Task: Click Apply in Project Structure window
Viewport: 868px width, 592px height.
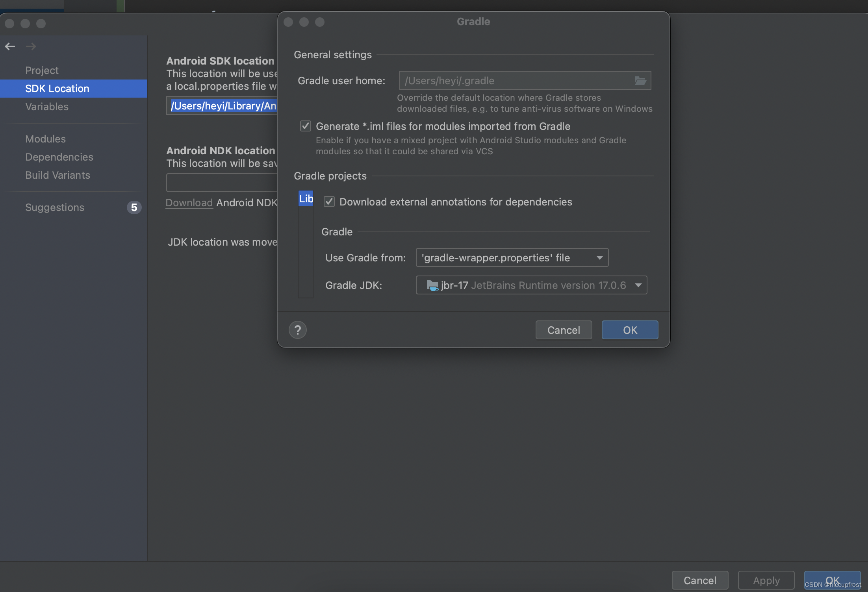Action: (766, 580)
